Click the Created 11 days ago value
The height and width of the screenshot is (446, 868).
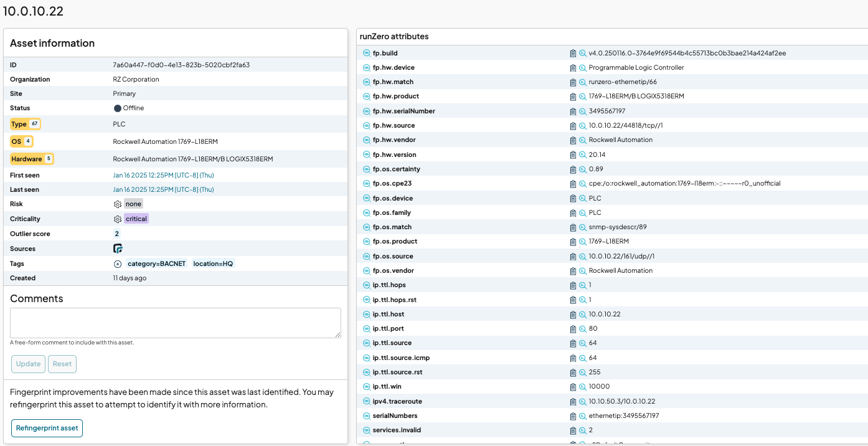[x=130, y=278]
